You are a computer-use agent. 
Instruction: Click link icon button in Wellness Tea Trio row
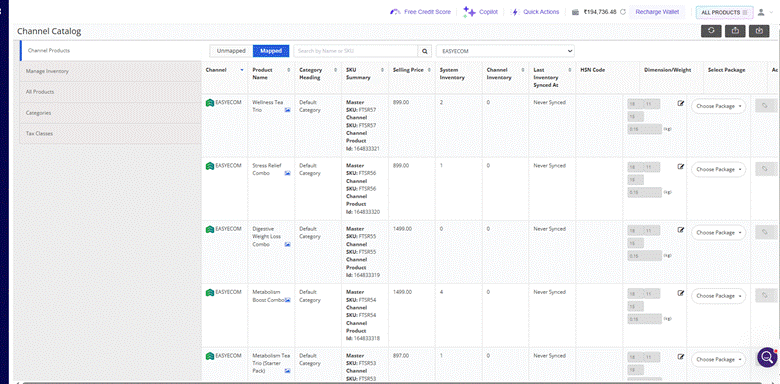(765, 105)
